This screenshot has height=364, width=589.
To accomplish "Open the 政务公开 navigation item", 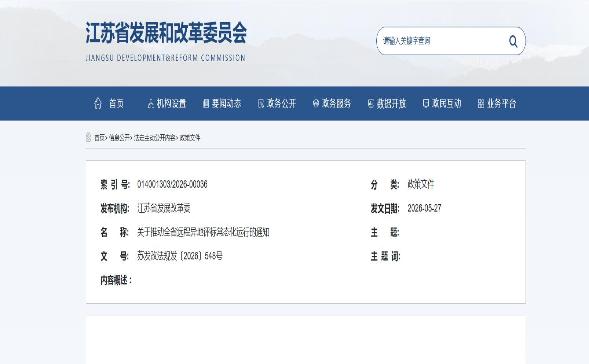I will (x=277, y=103).
